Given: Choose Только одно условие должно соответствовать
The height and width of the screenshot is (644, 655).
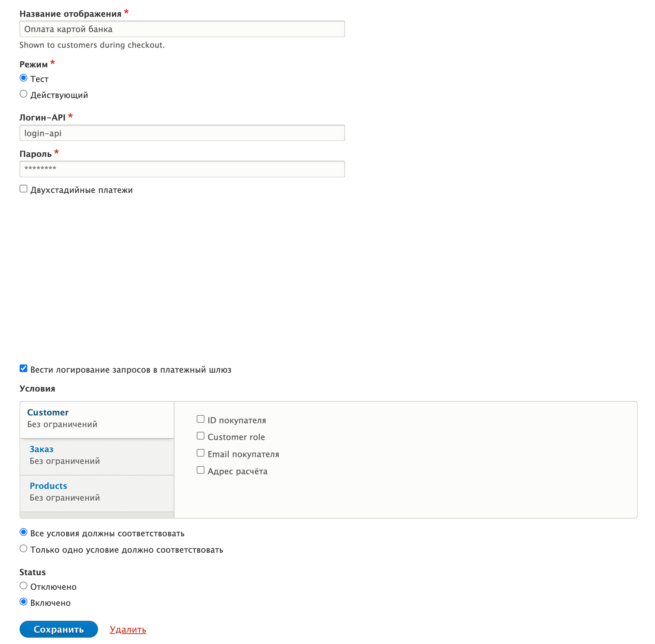Looking at the screenshot, I should point(24,549).
